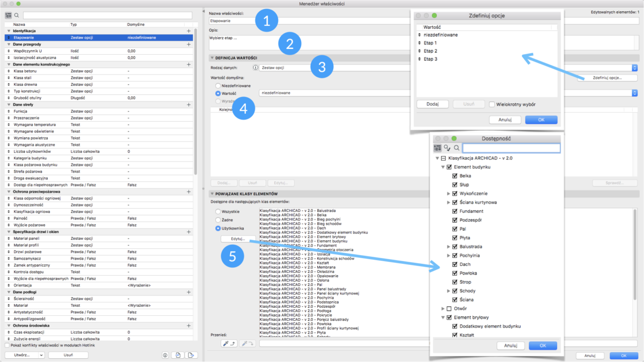
Task: Add property to Identyfikacja group with plus
Action: 188,32
